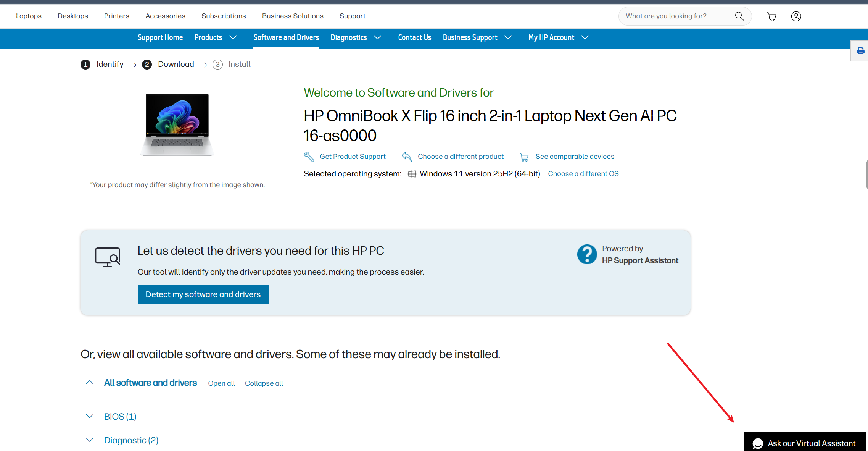Expand the BIOS (1) category
Screen dimensions: 868x451
point(90,416)
